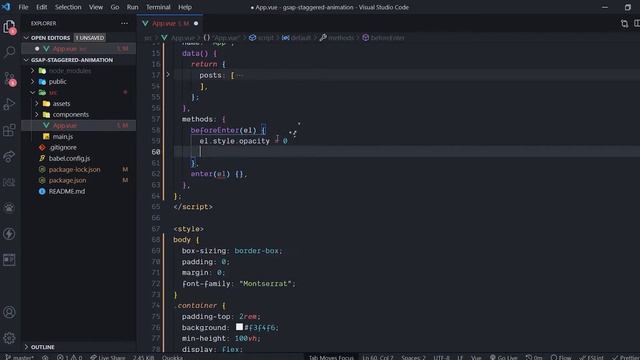The width and height of the screenshot is (640, 360).
Task: Click ESLint status in status bar
Action: coord(591,357)
